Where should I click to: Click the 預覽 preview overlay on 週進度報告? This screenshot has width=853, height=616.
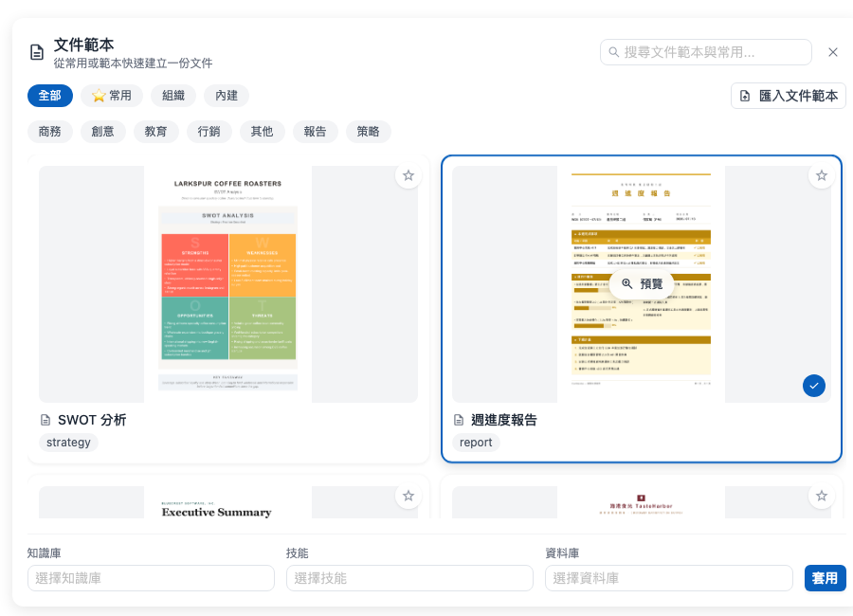pyautogui.click(x=642, y=283)
